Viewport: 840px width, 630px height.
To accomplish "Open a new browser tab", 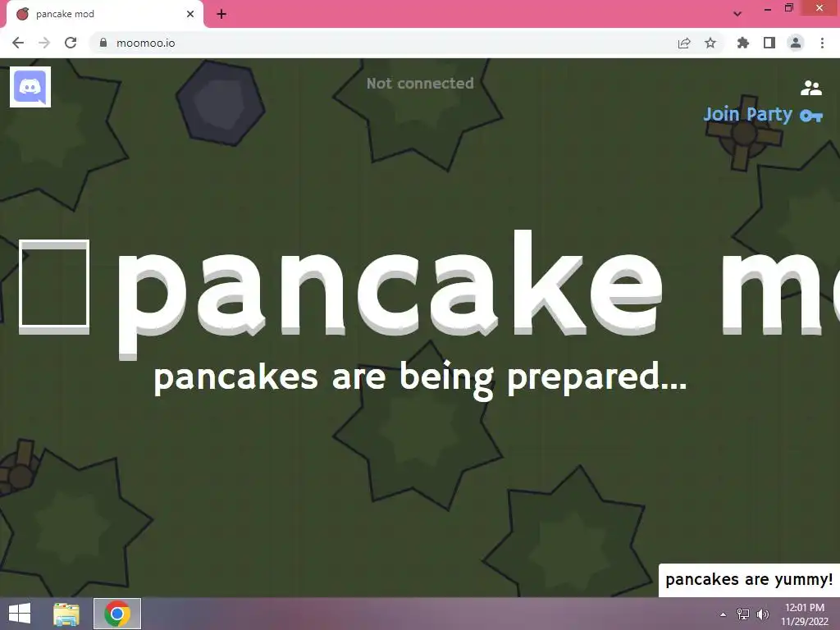I will [x=221, y=14].
